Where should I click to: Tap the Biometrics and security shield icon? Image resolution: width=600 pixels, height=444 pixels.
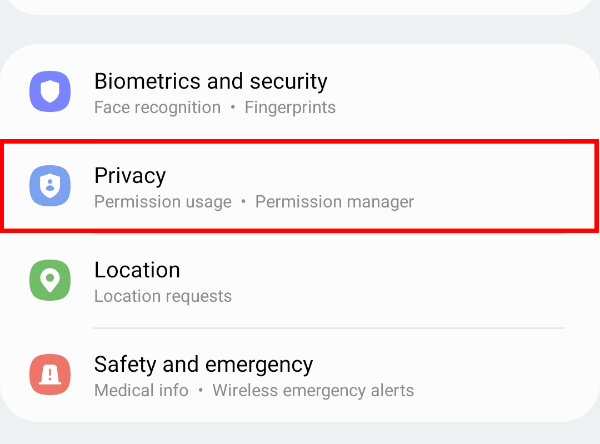click(50, 92)
